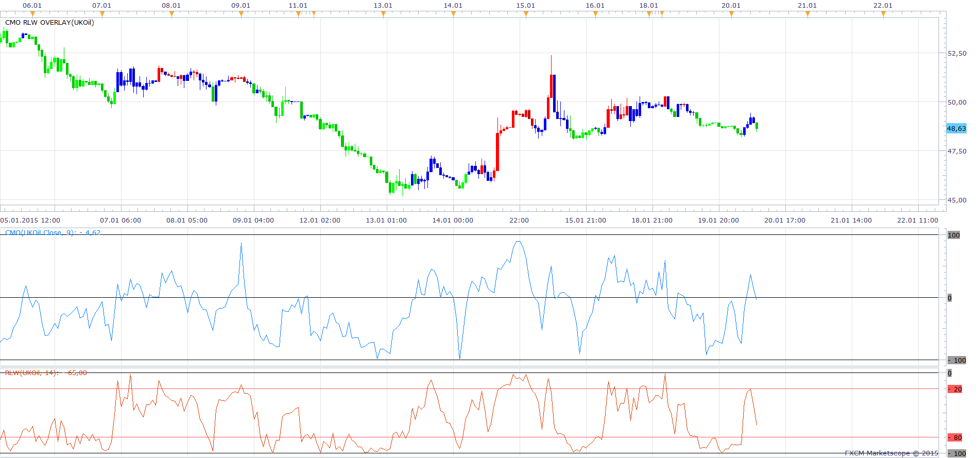Click the orange day marker under 20.01
The width and height of the screenshot is (980, 458).
point(731,14)
